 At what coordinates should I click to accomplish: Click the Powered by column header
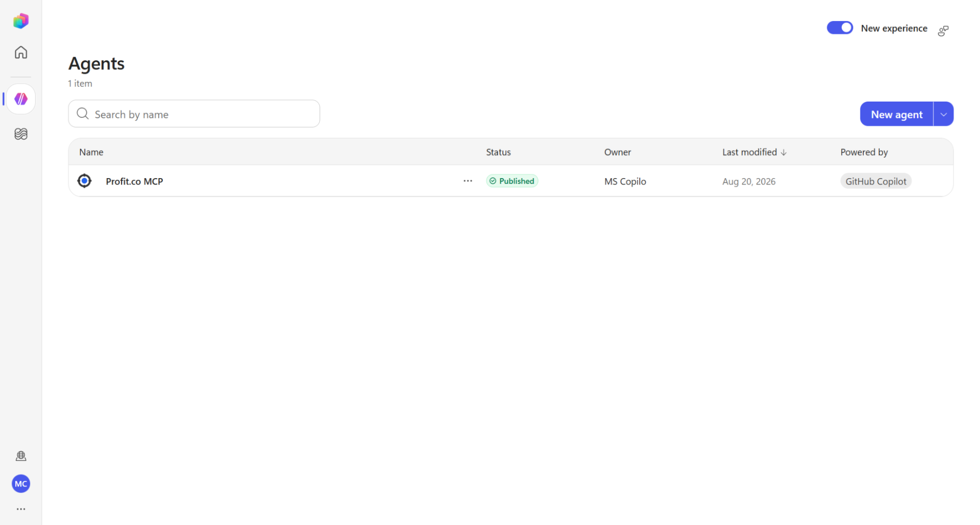pos(864,152)
